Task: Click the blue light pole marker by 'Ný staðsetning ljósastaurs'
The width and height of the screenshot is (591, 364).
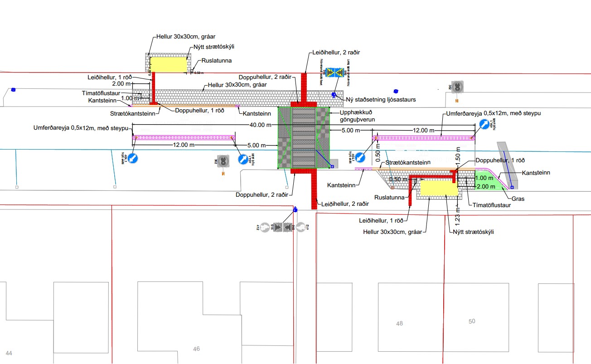Action: [x=334, y=95]
